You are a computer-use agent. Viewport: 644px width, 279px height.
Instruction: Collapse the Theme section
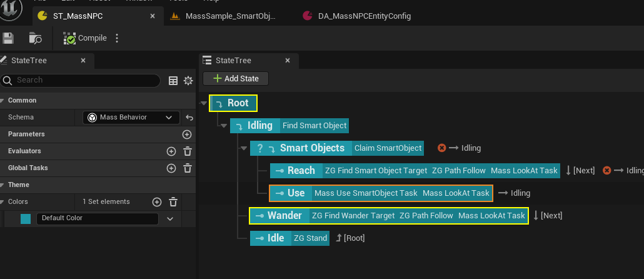pos(3,185)
